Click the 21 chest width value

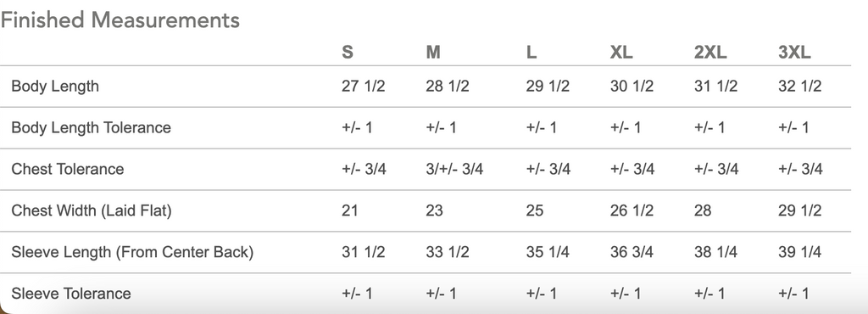[350, 210]
